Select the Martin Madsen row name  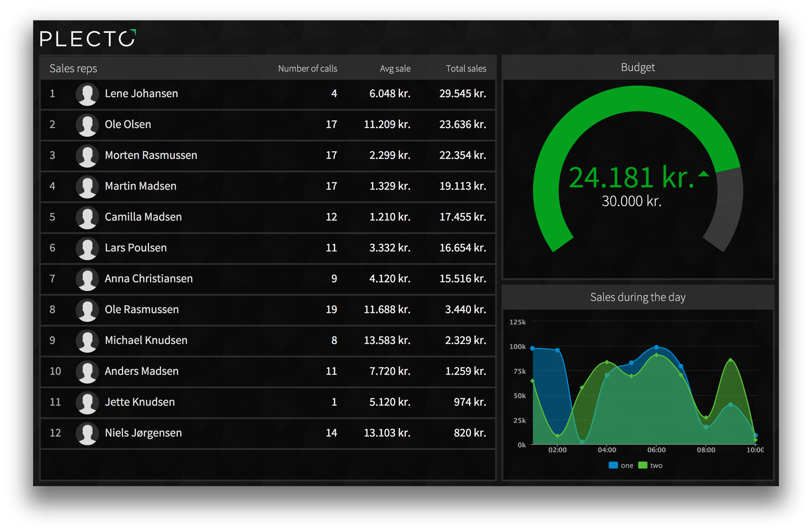point(141,186)
